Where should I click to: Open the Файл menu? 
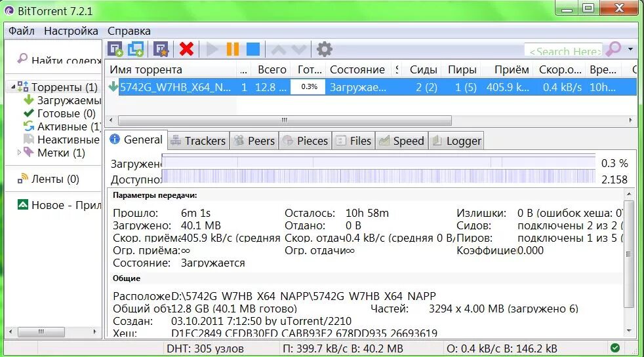(22, 31)
